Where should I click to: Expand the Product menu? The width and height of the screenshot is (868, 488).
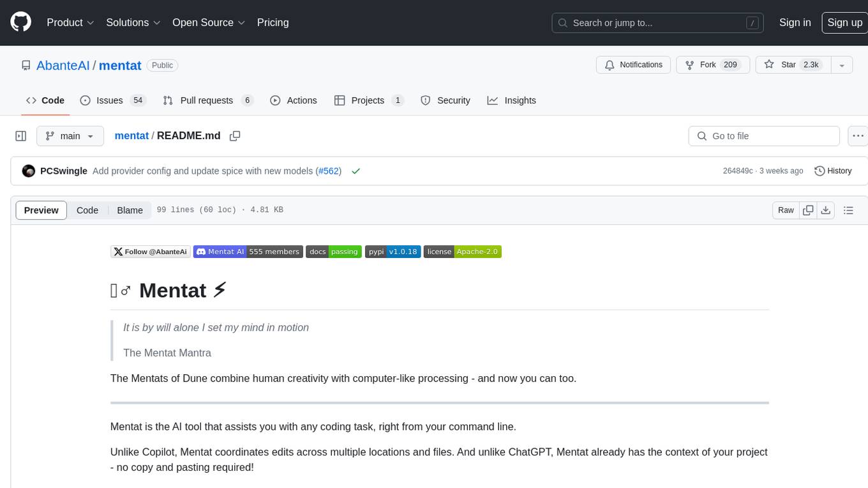click(70, 22)
